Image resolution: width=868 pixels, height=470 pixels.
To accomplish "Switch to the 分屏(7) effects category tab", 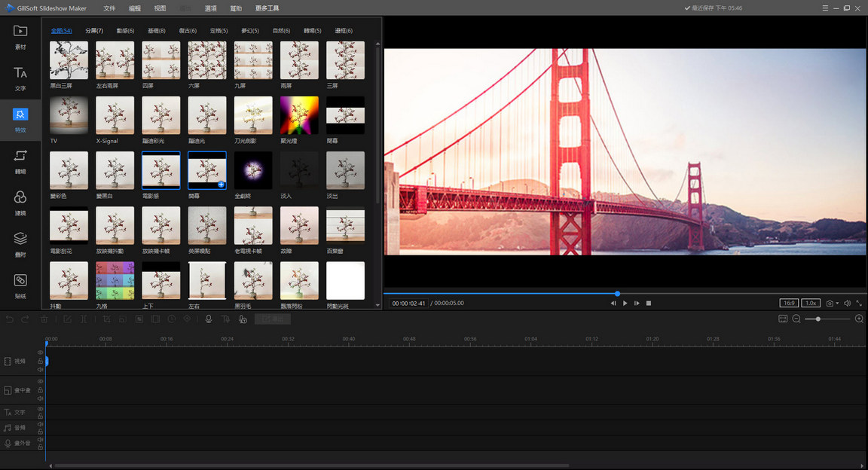I will 93,31.
